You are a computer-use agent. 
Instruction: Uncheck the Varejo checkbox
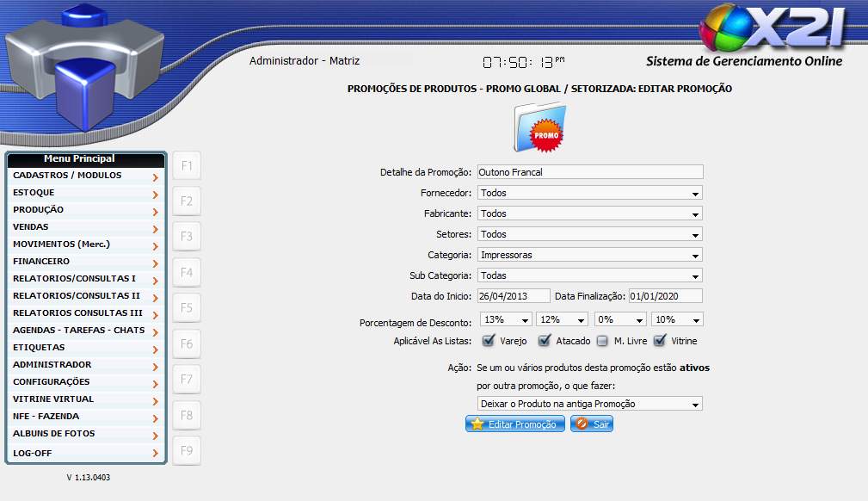tap(488, 341)
